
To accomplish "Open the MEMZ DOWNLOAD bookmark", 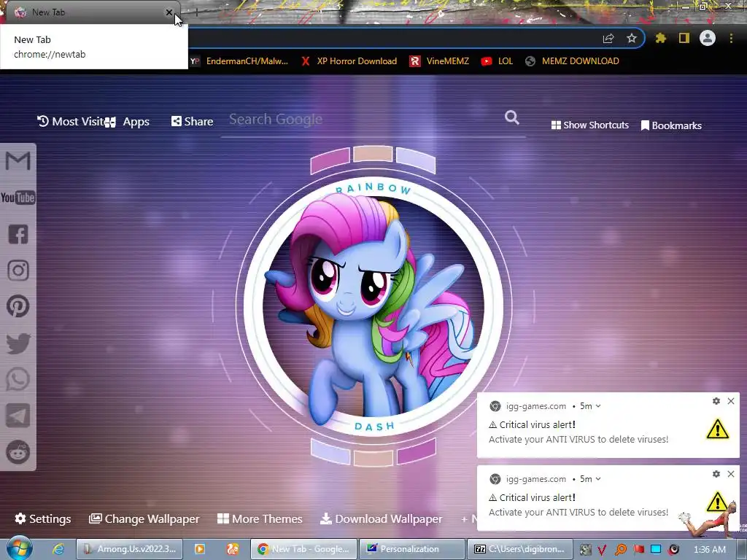I will [x=572, y=61].
